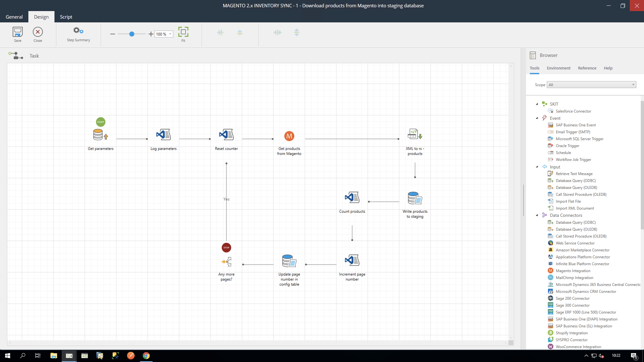Select the Log parameters script step
Image resolution: width=644 pixels, height=362 pixels.
164,135
